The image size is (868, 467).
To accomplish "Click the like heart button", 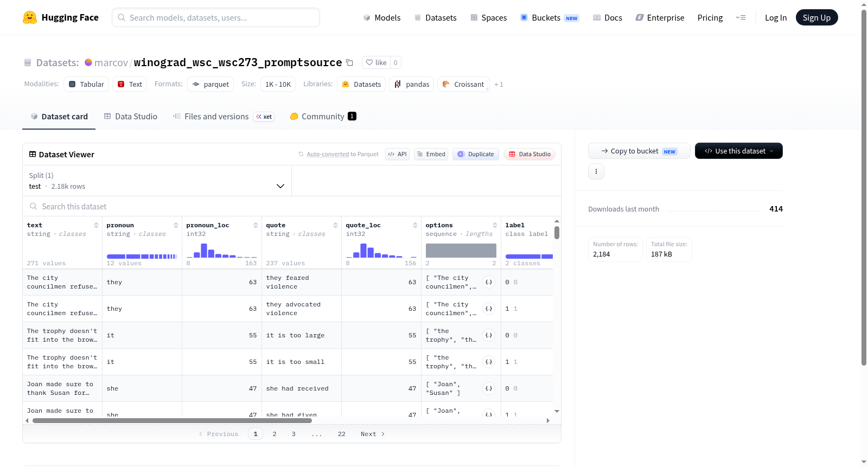I will click(376, 62).
